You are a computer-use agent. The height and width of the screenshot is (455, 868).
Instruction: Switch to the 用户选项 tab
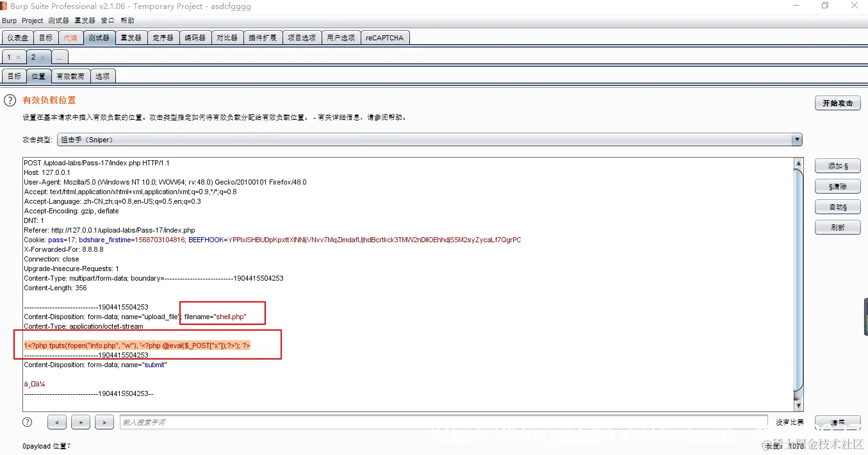click(x=340, y=38)
